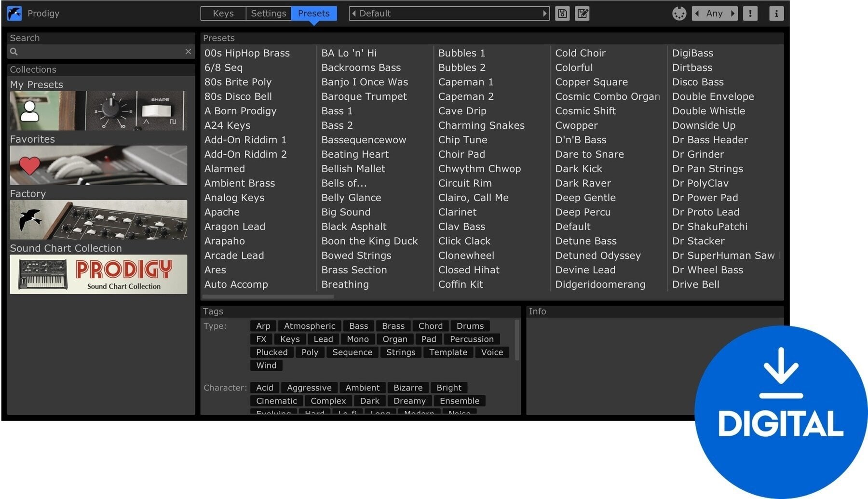The image size is (868, 499).
Task: Click the Prodigy bird logo icon
Action: [x=14, y=13]
